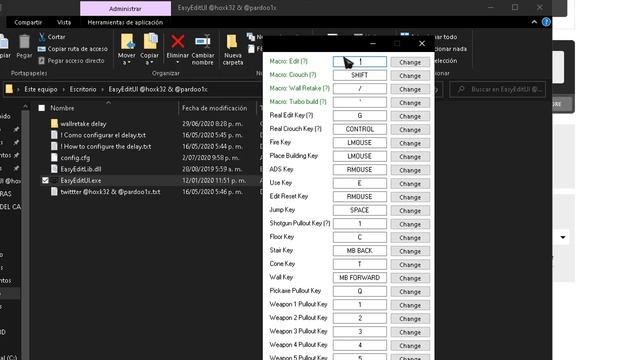
Task: Open the Vista ribbon tab
Action: [x=64, y=22]
